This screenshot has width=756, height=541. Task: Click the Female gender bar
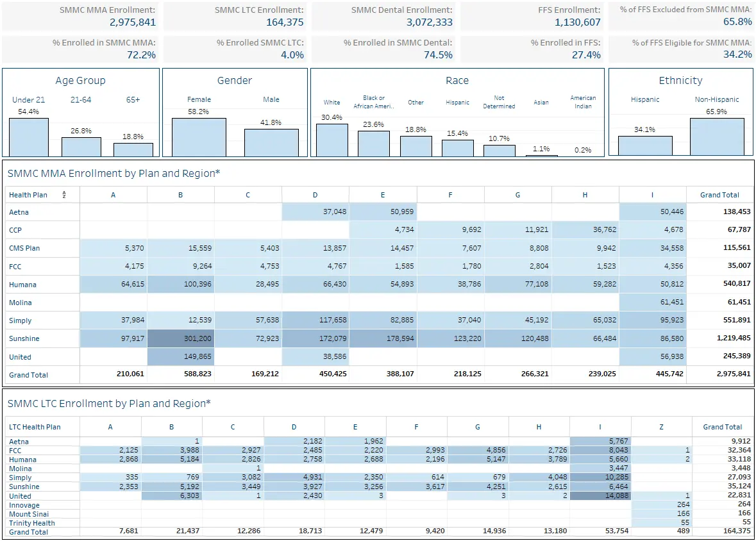[x=199, y=137]
